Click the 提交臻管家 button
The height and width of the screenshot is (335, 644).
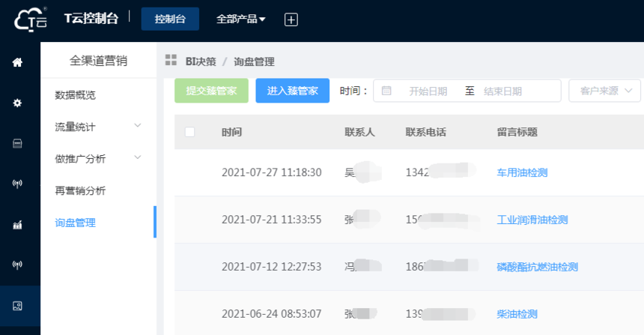[x=211, y=91]
